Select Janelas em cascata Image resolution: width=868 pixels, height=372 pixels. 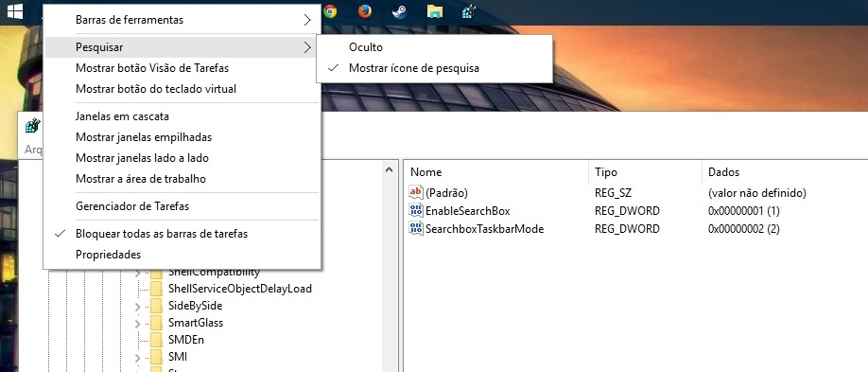[182, 116]
